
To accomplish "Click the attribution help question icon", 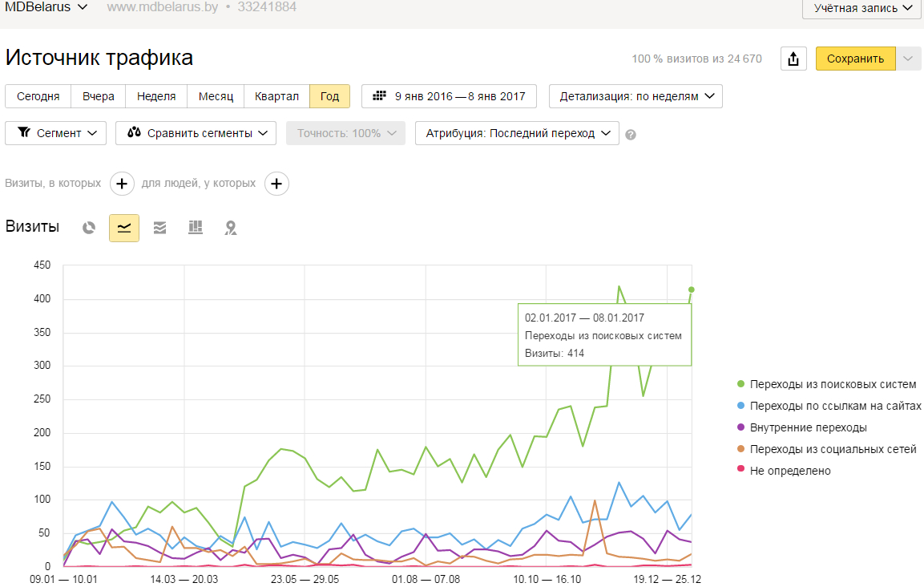I will click(631, 135).
